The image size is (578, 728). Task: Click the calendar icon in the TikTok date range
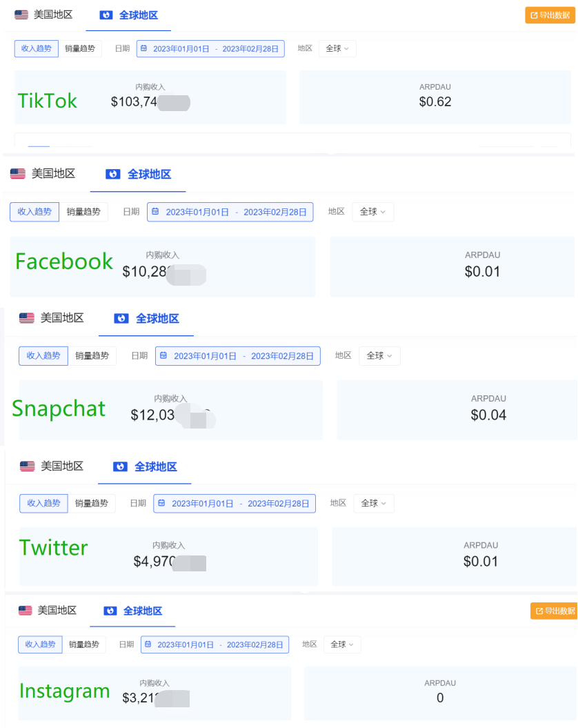pyautogui.click(x=143, y=49)
